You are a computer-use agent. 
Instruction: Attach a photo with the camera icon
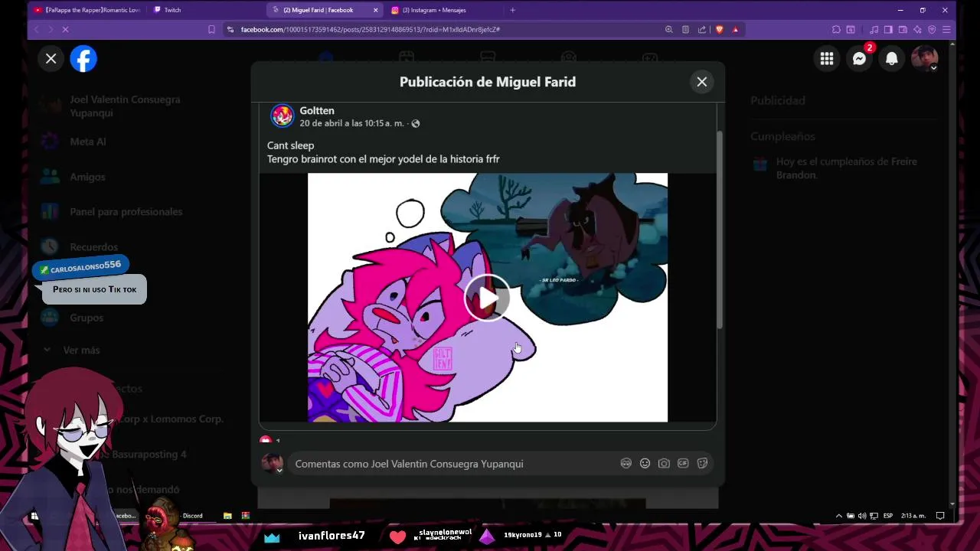pos(664,463)
